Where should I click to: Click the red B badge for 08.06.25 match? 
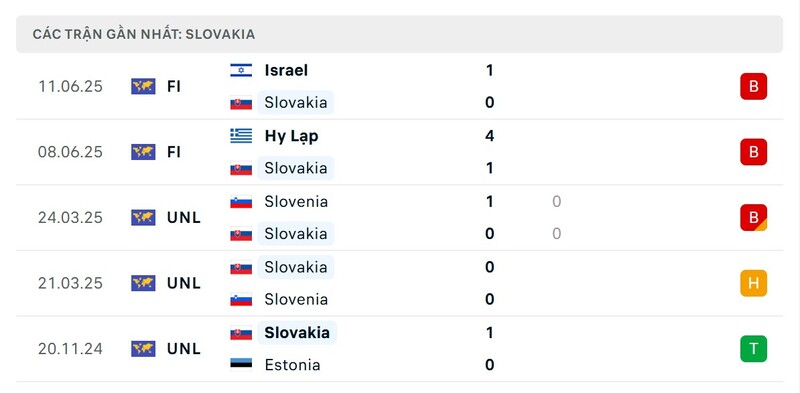coord(754,152)
